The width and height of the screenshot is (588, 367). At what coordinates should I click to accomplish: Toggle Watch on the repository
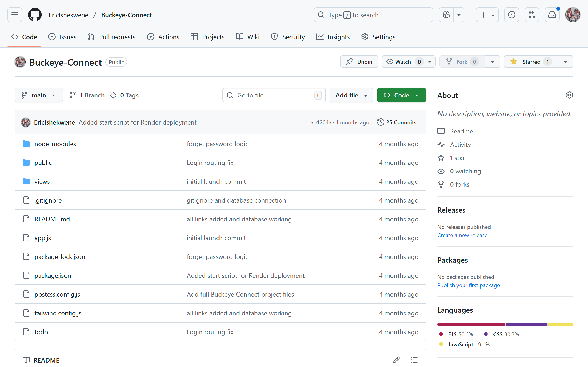click(x=403, y=62)
